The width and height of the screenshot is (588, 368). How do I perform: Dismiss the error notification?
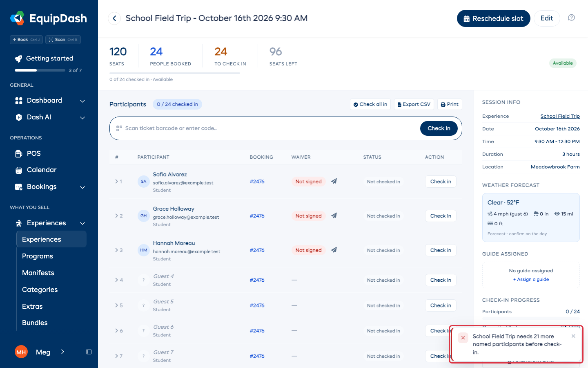coord(573,336)
